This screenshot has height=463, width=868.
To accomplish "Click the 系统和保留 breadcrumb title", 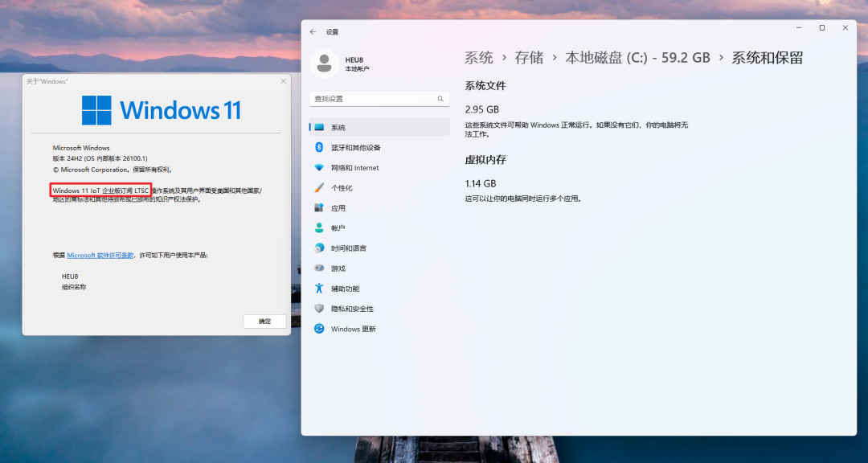I will tap(768, 58).
